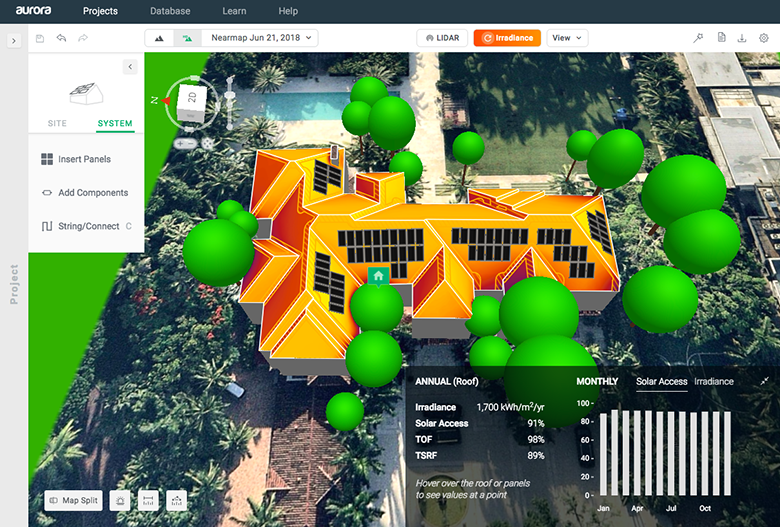
Task: Collapse the left tools panel
Action: coord(130,67)
